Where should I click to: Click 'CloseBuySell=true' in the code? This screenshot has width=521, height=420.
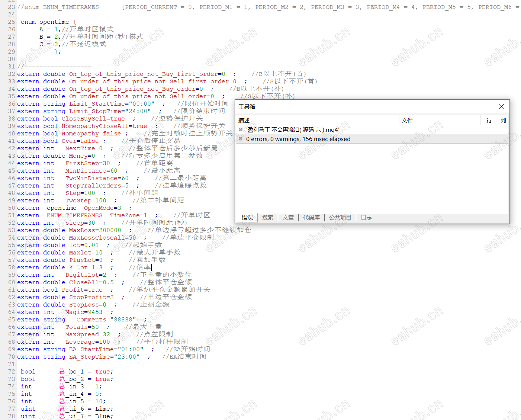[x=93, y=119]
